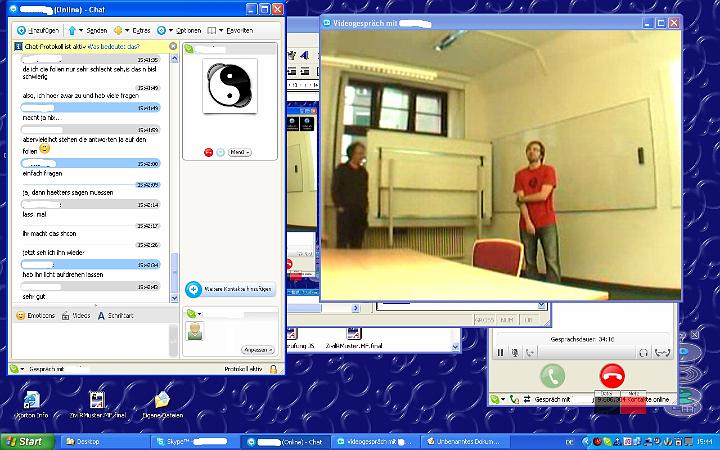
Task: Mute the microphone in Skype call bar
Action: 515,353
